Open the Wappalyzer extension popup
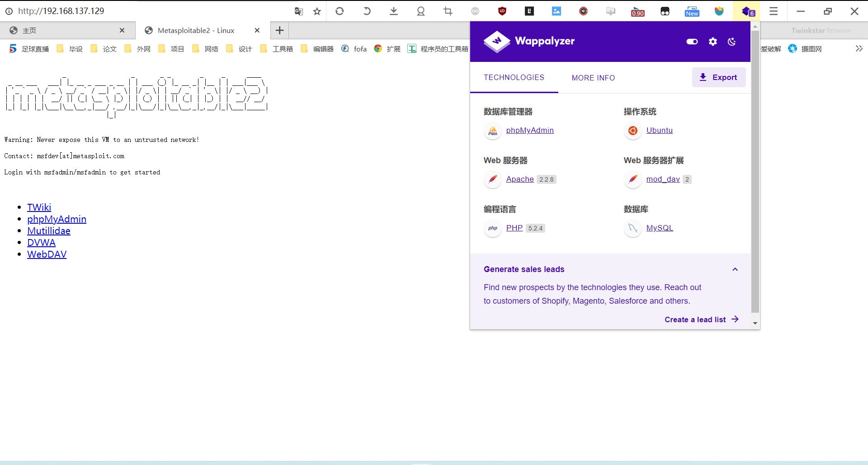868x465 pixels. 747,11
